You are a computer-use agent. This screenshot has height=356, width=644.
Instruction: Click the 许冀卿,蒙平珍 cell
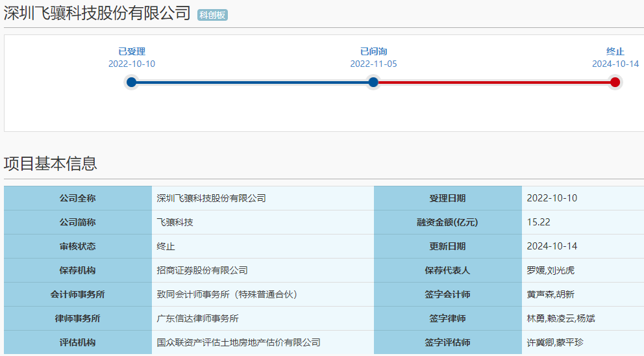pos(583,342)
